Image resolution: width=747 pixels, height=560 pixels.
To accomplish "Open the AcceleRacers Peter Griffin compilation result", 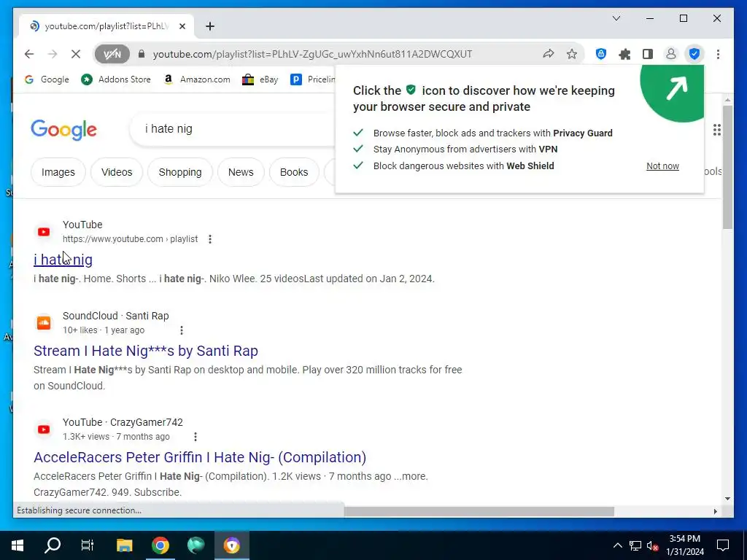I will point(200,457).
